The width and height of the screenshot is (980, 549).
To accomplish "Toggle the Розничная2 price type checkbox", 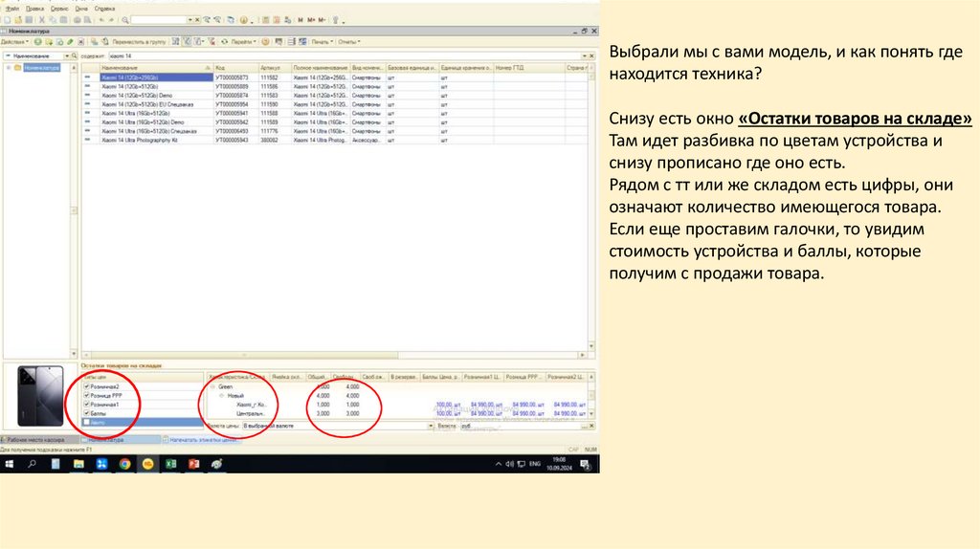I will click(86, 386).
